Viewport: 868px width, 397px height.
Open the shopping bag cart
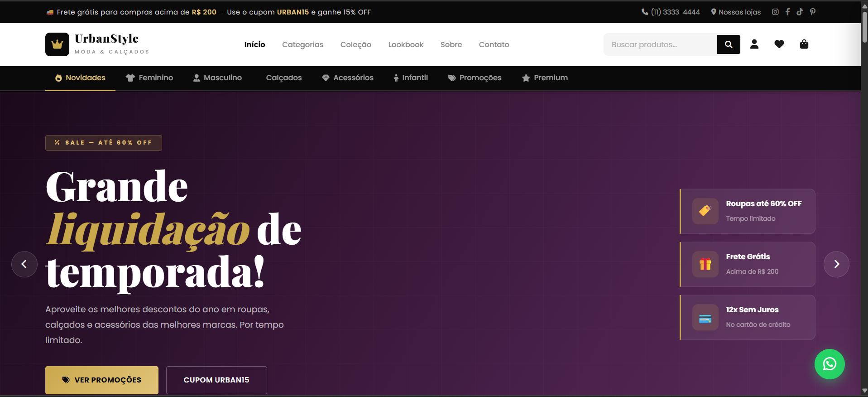pos(804,44)
